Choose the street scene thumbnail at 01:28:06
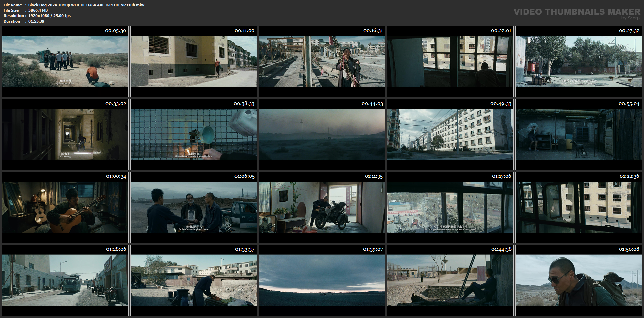 coord(65,280)
